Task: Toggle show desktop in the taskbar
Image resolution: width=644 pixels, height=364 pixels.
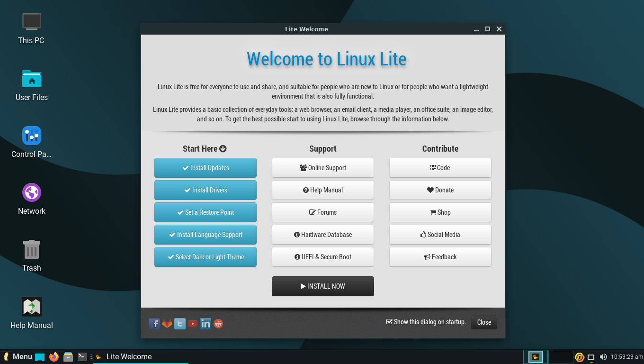Action: [591, 356]
